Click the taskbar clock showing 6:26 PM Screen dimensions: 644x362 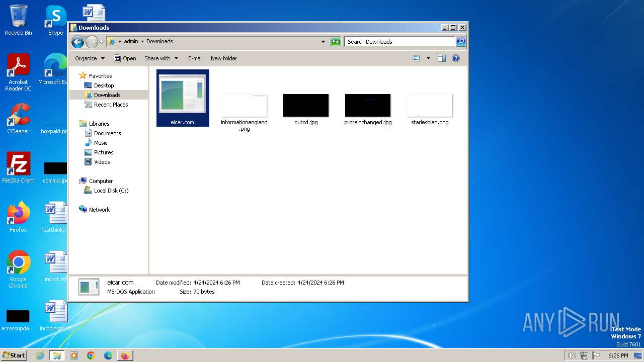pos(618,355)
